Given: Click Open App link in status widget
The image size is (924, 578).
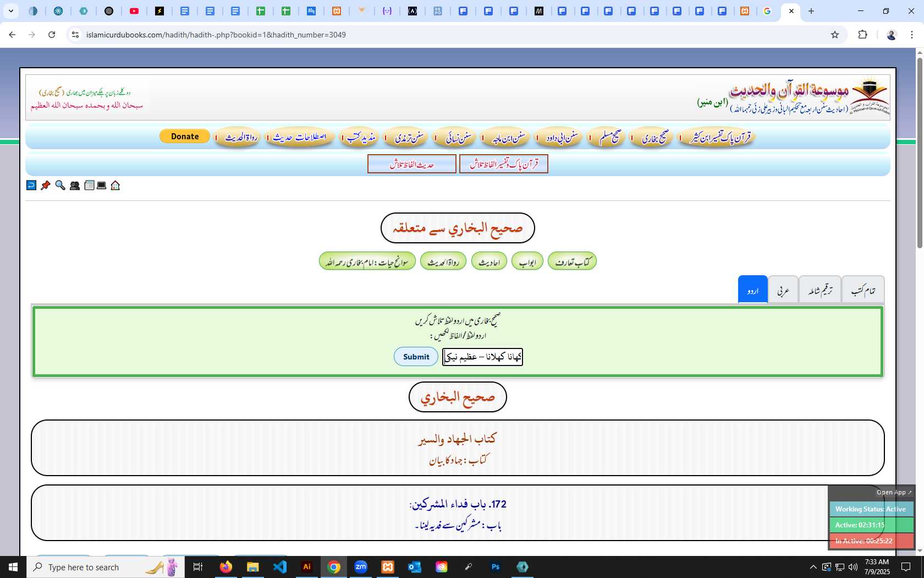Looking at the screenshot, I should tap(894, 492).
